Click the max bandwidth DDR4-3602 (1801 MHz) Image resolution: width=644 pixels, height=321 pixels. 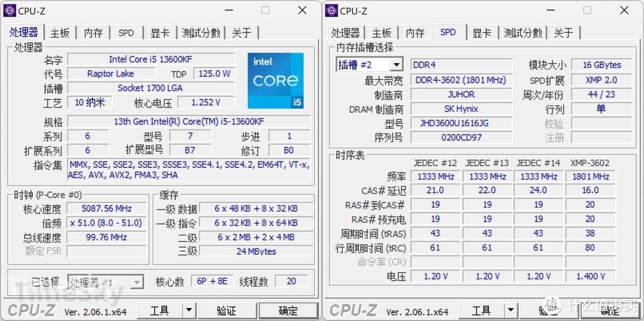pos(461,80)
